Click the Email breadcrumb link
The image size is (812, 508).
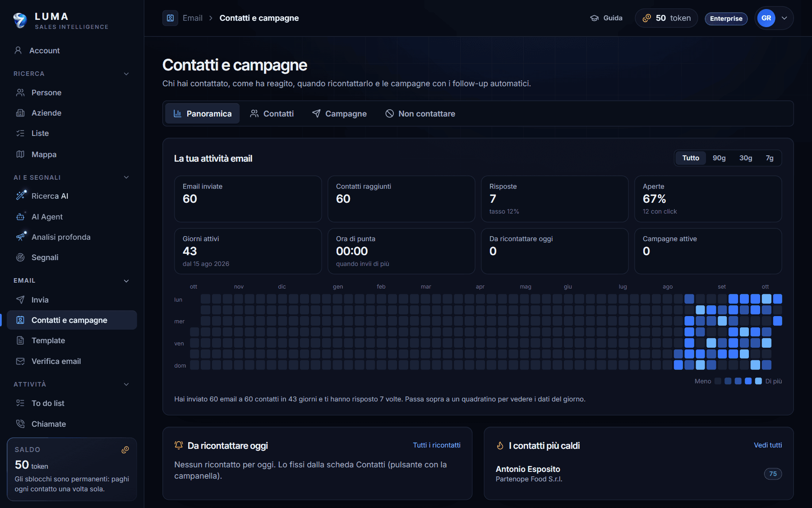point(193,18)
